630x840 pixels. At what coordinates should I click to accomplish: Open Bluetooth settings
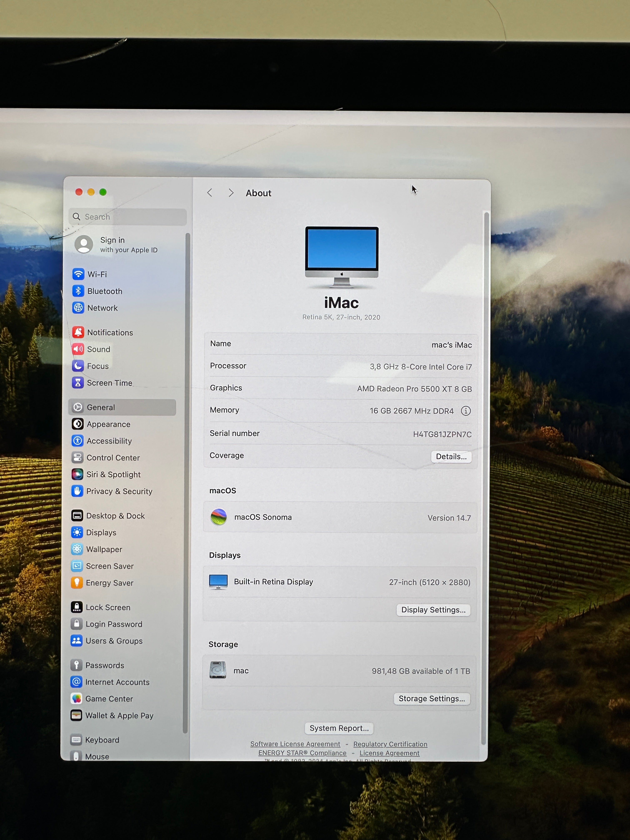coord(104,291)
